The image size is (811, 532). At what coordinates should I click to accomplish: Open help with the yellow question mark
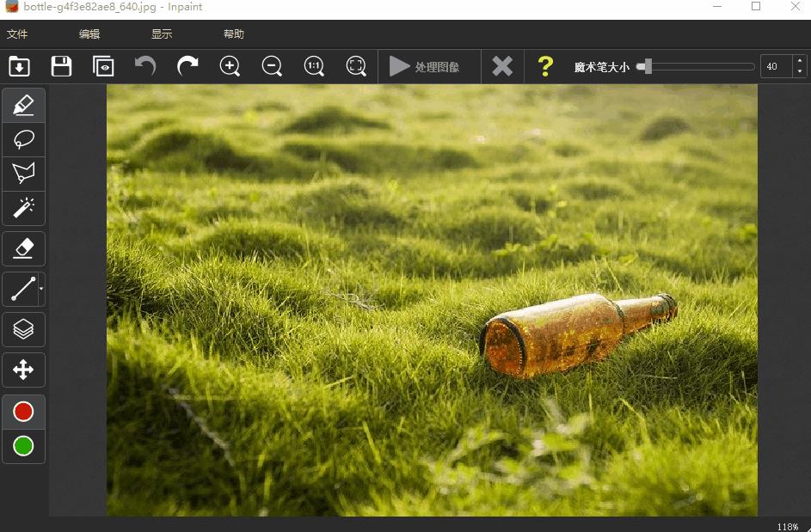pyautogui.click(x=545, y=66)
